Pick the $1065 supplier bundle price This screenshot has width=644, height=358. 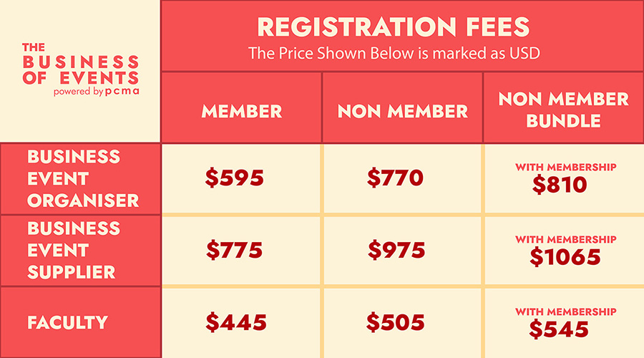pyautogui.click(x=565, y=257)
